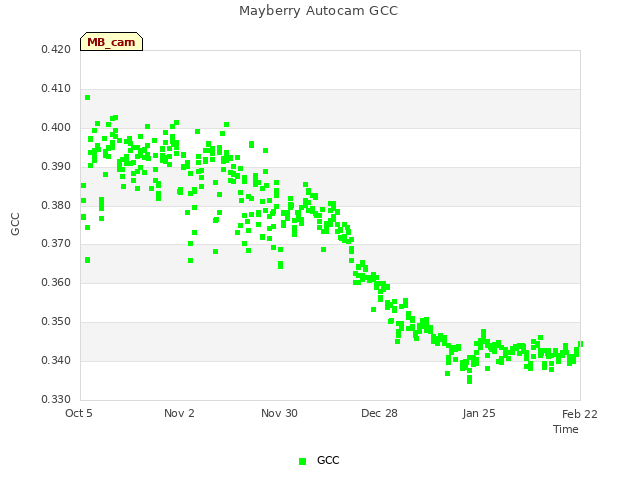The width and height of the screenshot is (640, 480).
Task: Click the 0.370 y-axis value
Action: point(56,244)
